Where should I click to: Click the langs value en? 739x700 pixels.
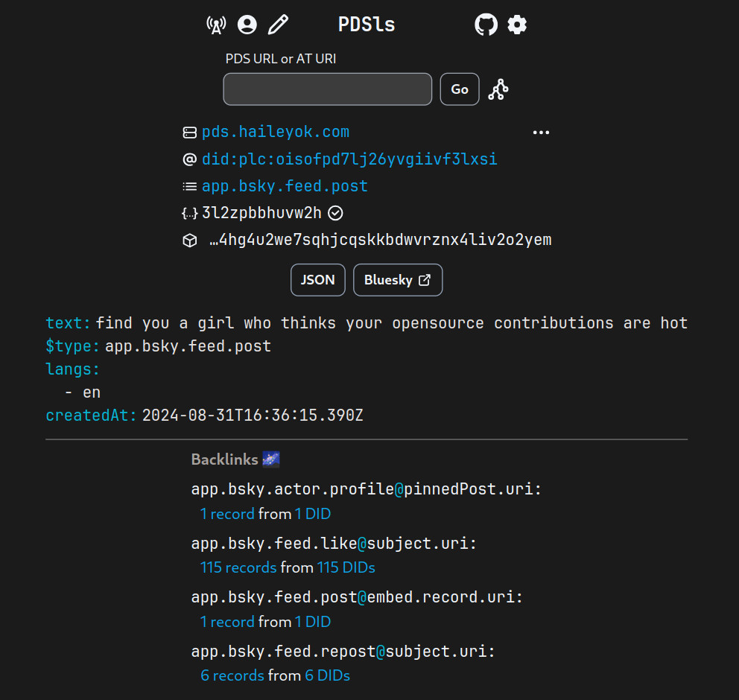92,392
